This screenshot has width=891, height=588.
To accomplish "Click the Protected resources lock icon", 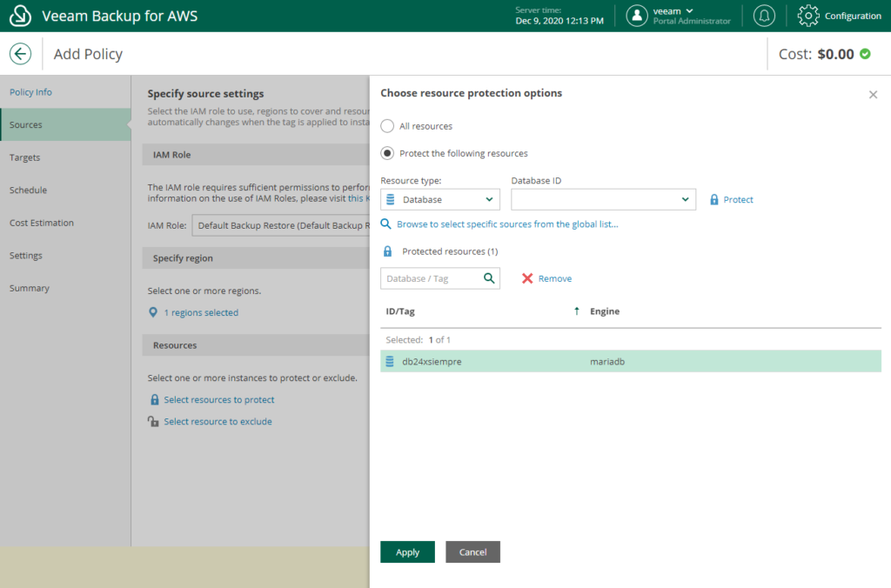I will click(387, 251).
